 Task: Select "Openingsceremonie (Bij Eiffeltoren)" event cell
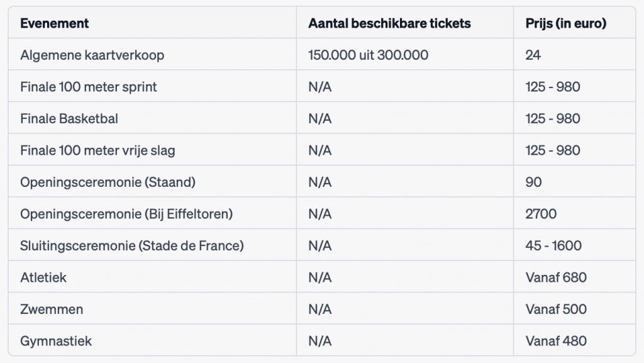126,214
